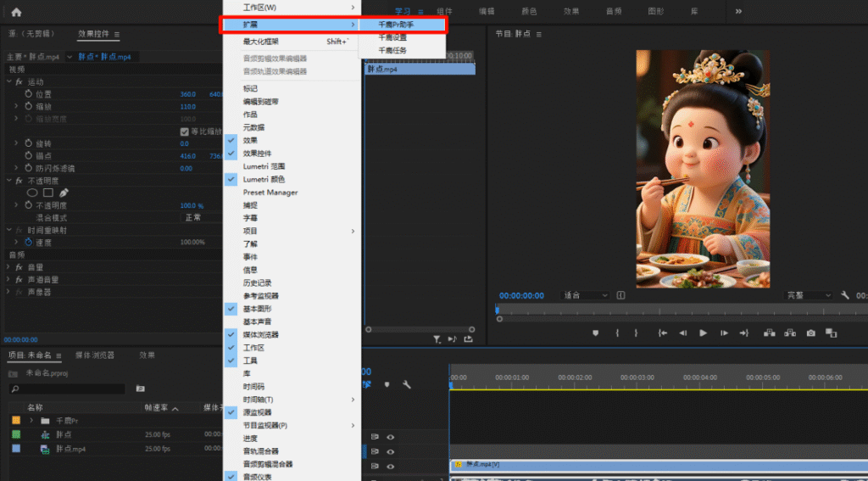Expand the 千鹿Pr bin folder

tap(32, 421)
